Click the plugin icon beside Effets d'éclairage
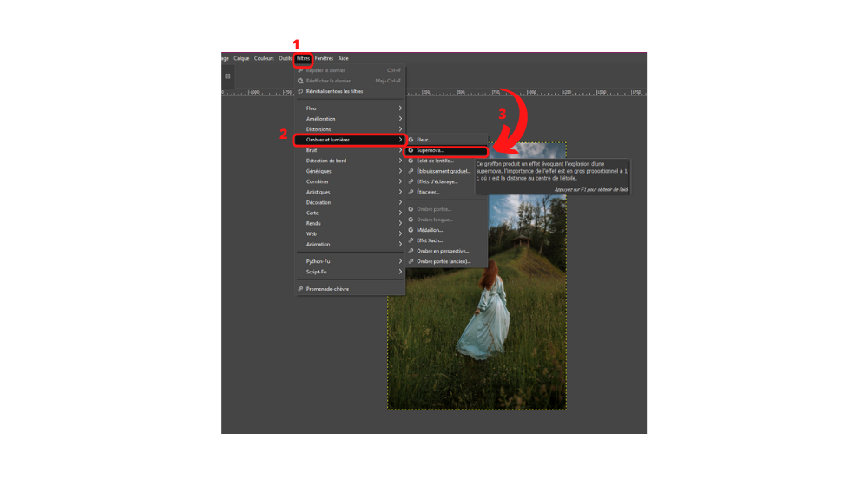This screenshot has width=868, height=486. (x=411, y=181)
